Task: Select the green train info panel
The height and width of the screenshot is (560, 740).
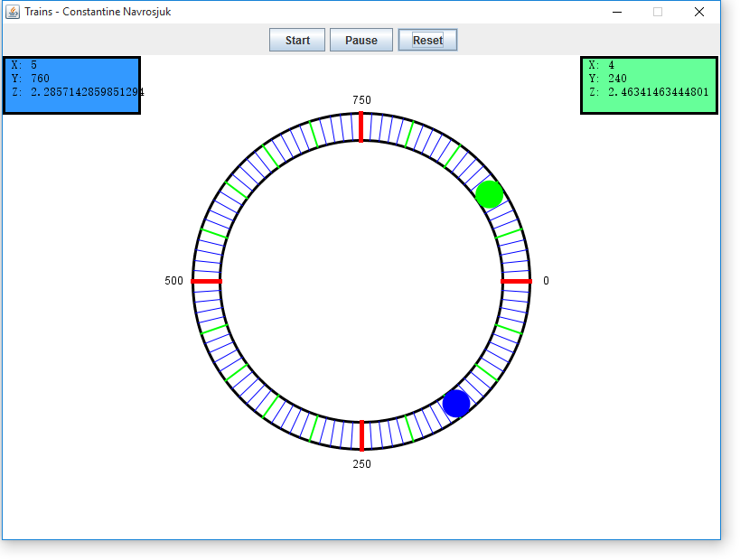Action: pyautogui.click(x=649, y=86)
